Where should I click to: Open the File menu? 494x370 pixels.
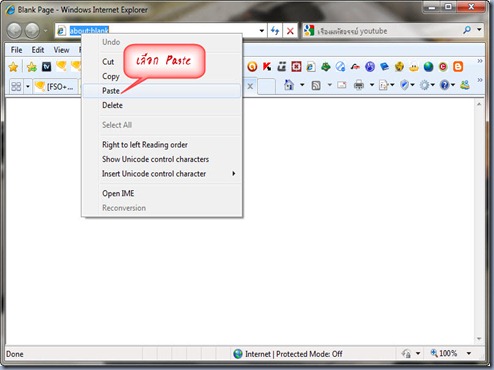tap(16, 50)
